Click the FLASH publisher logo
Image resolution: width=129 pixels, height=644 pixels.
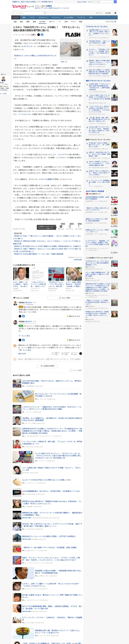click(73, 35)
